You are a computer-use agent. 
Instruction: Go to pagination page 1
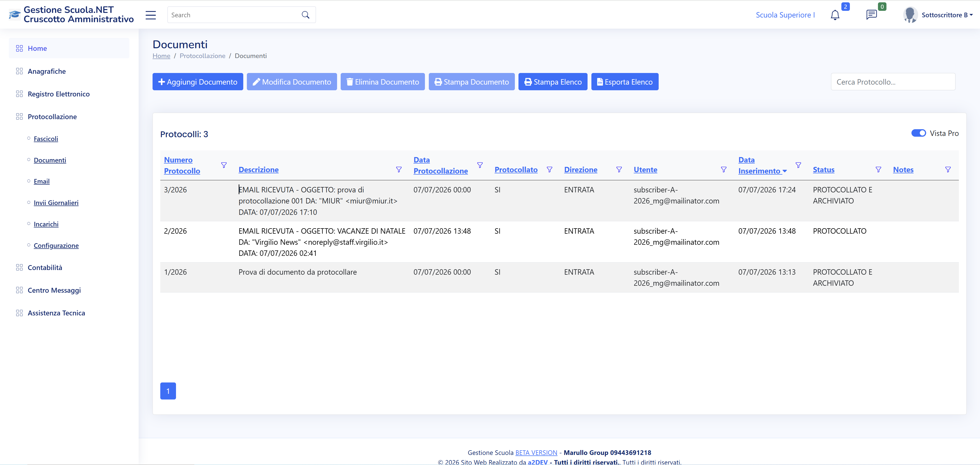tap(168, 391)
